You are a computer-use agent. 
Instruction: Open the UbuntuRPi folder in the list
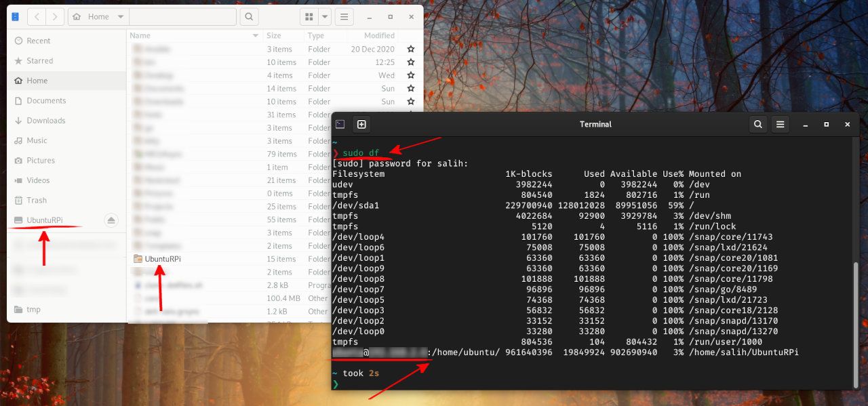tap(162, 259)
